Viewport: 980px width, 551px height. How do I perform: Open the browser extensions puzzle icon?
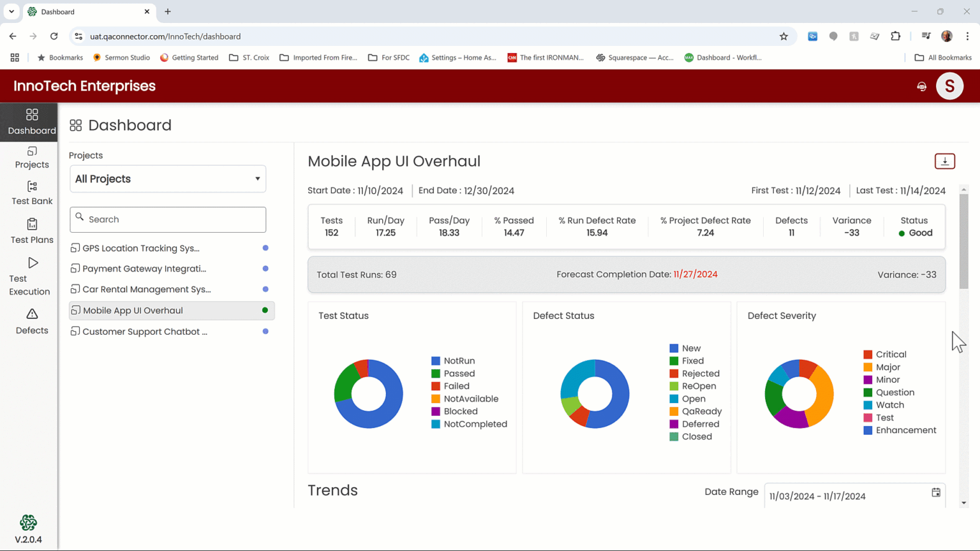896,36
